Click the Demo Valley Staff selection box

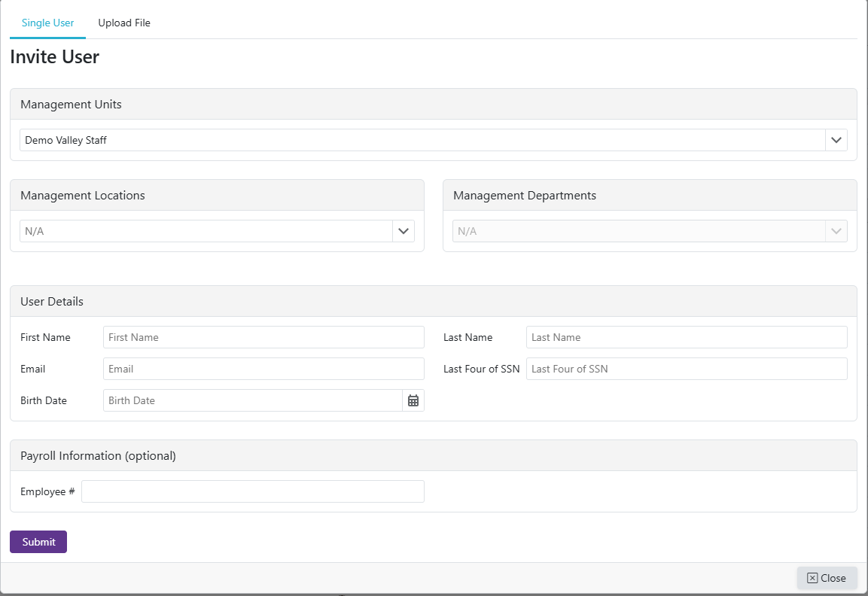(x=422, y=140)
